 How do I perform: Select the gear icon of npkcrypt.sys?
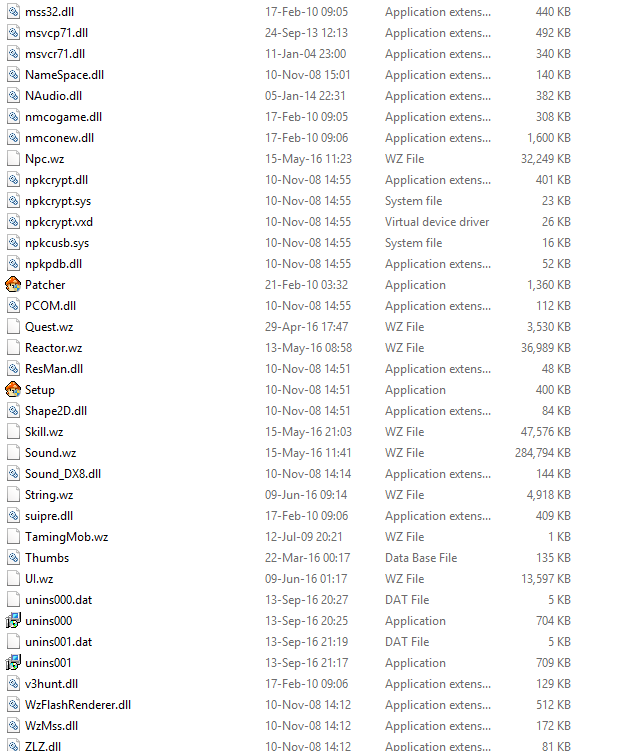tap(13, 201)
